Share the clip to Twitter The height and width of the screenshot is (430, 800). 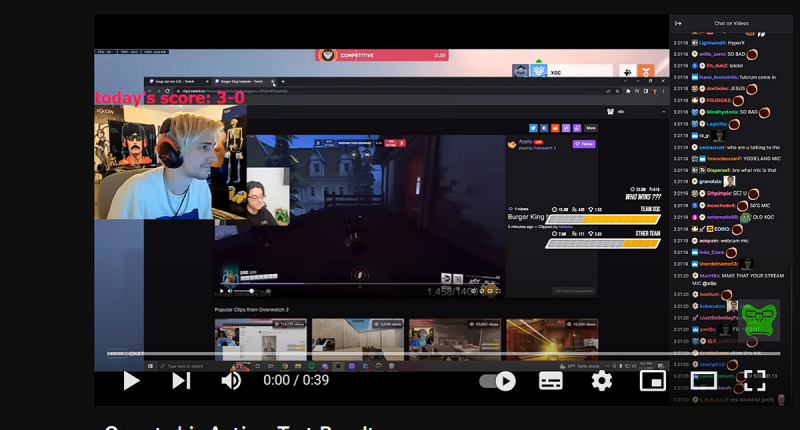coord(533,128)
